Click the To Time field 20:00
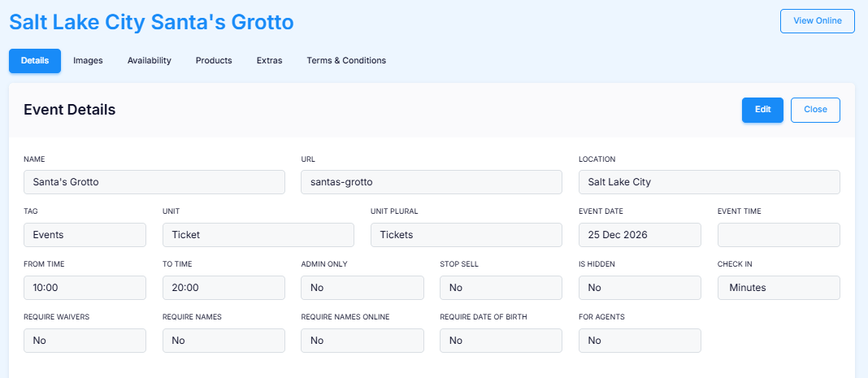 pyautogui.click(x=224, y=288)
